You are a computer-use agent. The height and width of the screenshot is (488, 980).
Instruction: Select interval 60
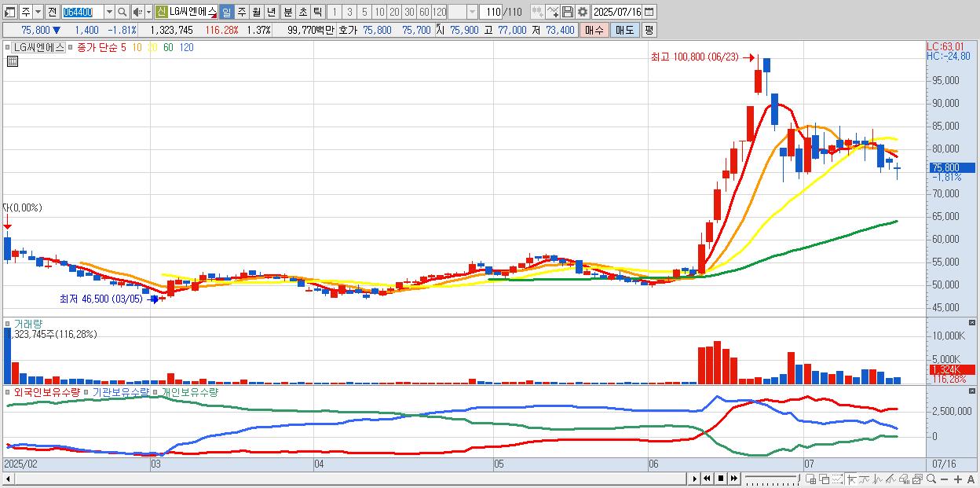(x=424, y=12)
